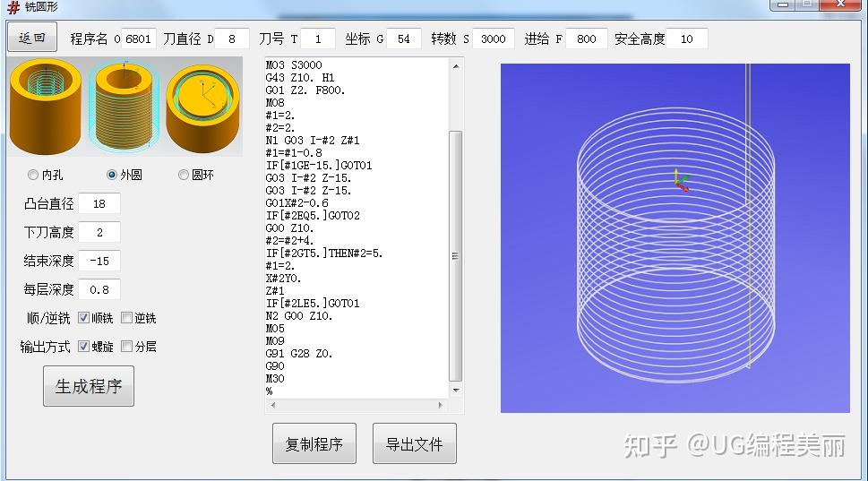Click the 结束深度 field -15
This screenshot has width=868, height=481.
pos(99,261)
